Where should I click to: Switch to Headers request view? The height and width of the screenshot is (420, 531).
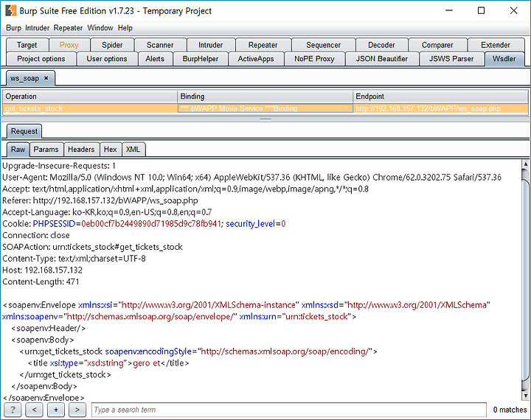click(81, 150)
